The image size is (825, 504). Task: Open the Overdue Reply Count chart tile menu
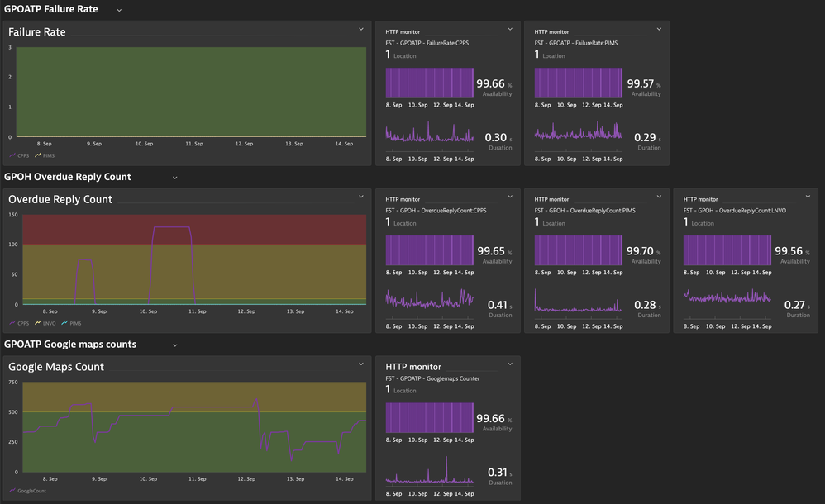point(361,197)
